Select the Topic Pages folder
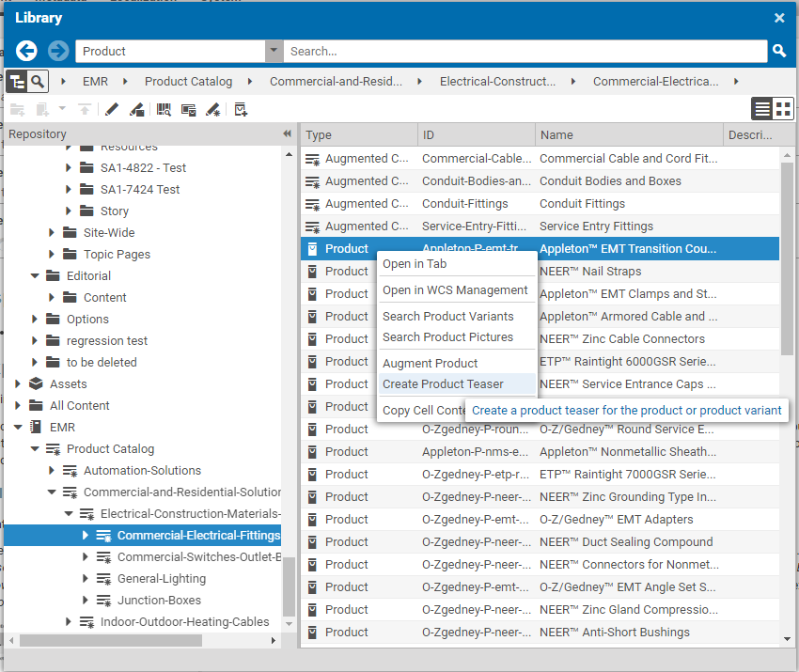The height and width of the screenshot is (672, 799). tap(117, 254)
